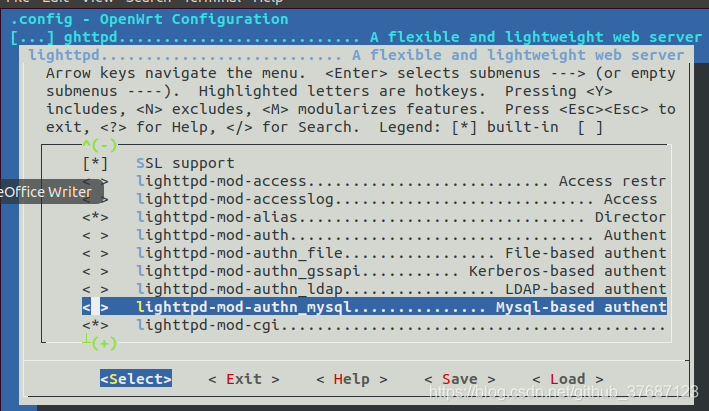The width and height of the screenshot is (709, 411).
Task: Click the Save button
Action: coord(460,379)
